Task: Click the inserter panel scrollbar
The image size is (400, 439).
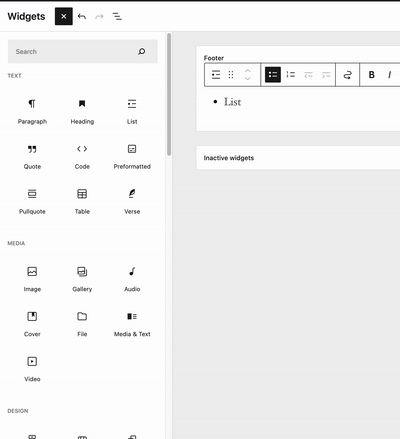Action: pyautogui.click(x=169, y=94)
